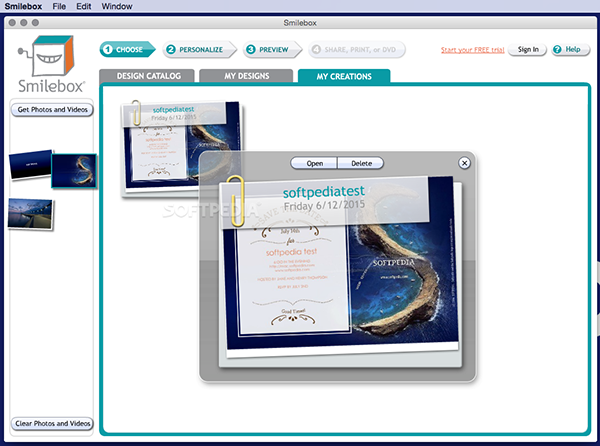600x446 pixels.
Task: Select the small softpediatest creation thumbnail
Action: (183, 147)
